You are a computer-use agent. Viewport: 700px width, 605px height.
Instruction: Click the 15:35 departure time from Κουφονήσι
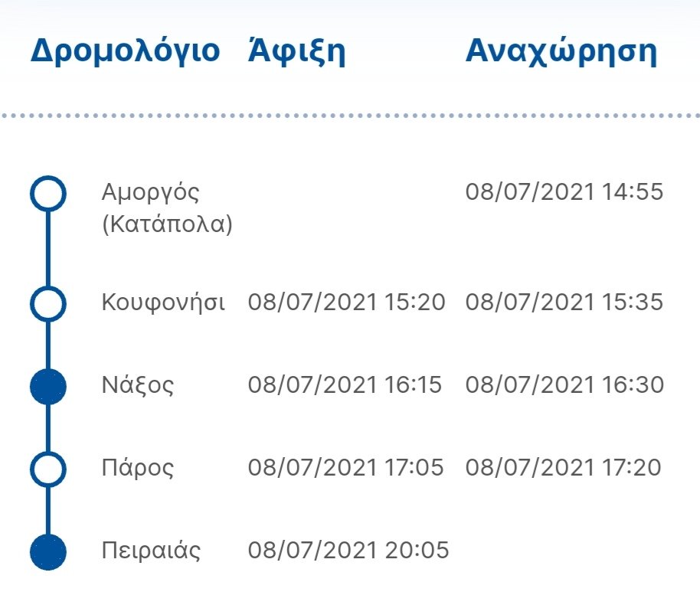point(564,302)
